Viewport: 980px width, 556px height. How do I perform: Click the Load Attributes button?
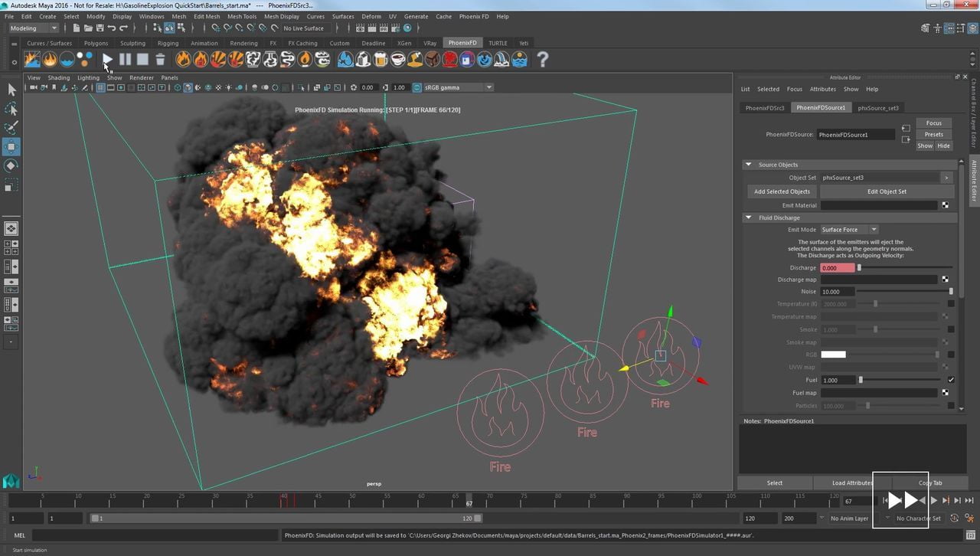(852, 483)
